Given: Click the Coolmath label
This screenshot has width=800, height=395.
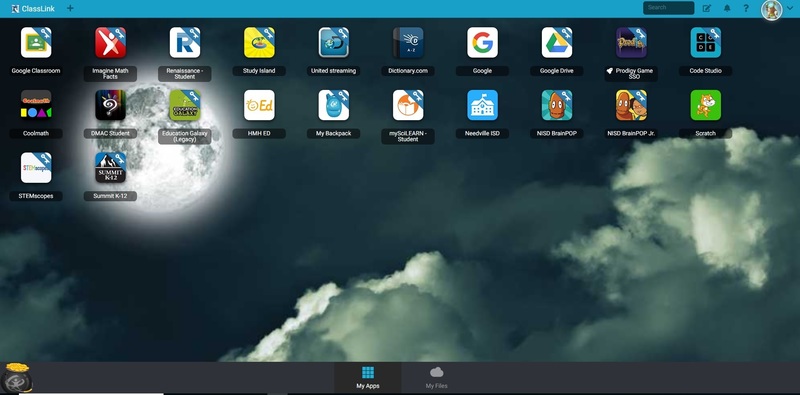Looking at the screenshot, I should [36, 134].
